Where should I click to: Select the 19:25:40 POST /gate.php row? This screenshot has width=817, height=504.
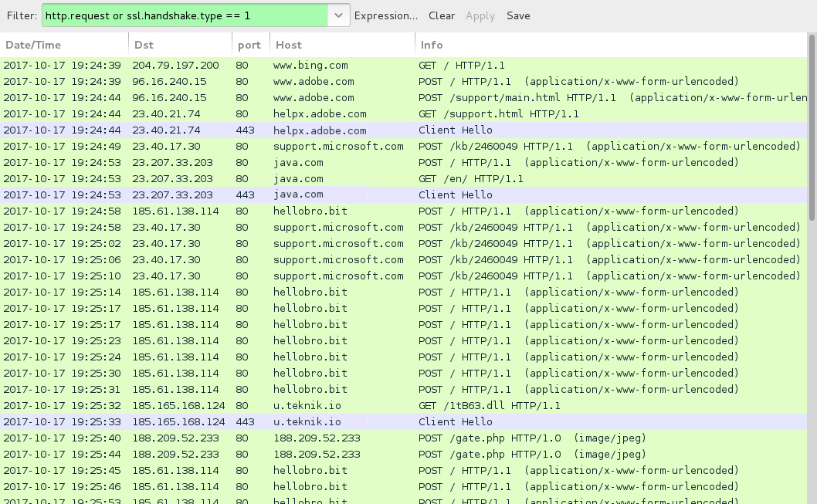[403, 438]
